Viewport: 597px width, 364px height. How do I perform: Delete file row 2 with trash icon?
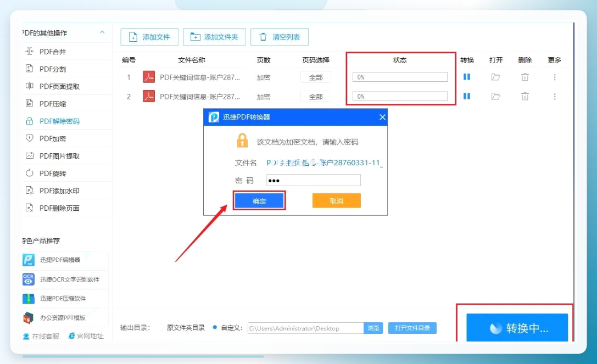(x=525, y=96)
